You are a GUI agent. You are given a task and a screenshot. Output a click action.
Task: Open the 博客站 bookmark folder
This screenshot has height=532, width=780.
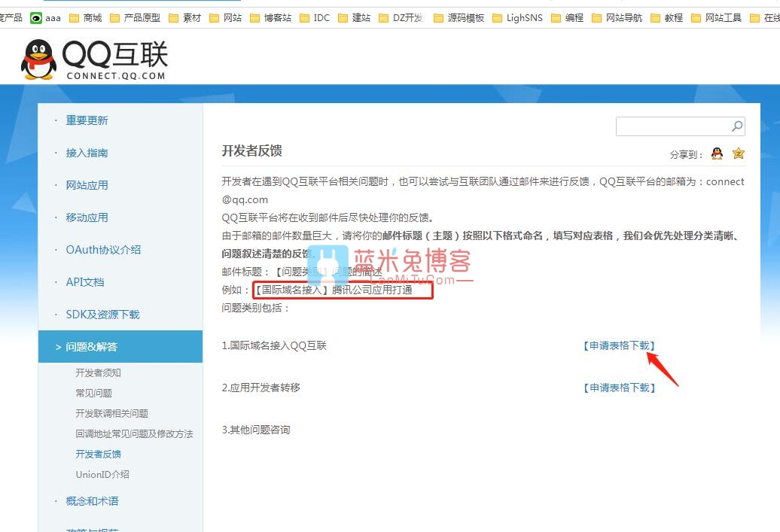click(270, 18)
